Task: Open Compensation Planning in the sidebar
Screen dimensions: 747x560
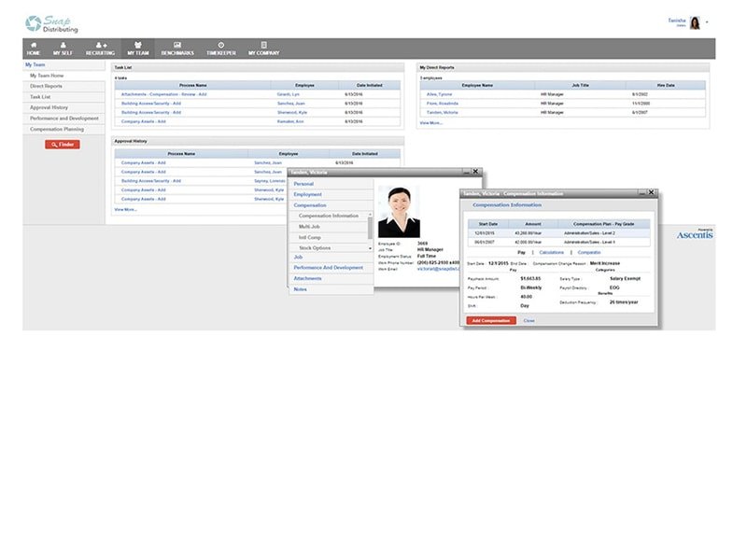Action: (x=57, y=129)
